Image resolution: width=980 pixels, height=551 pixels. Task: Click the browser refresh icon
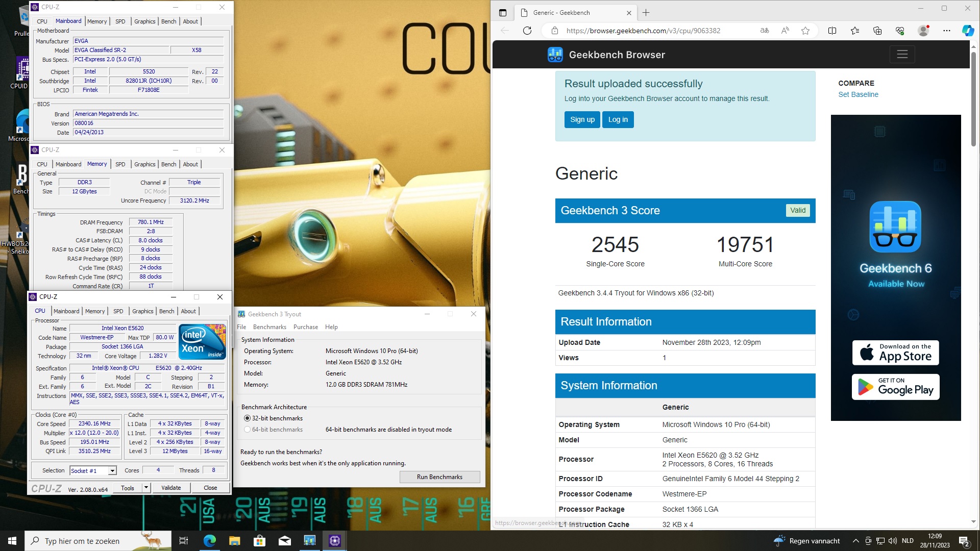(527, 31)
